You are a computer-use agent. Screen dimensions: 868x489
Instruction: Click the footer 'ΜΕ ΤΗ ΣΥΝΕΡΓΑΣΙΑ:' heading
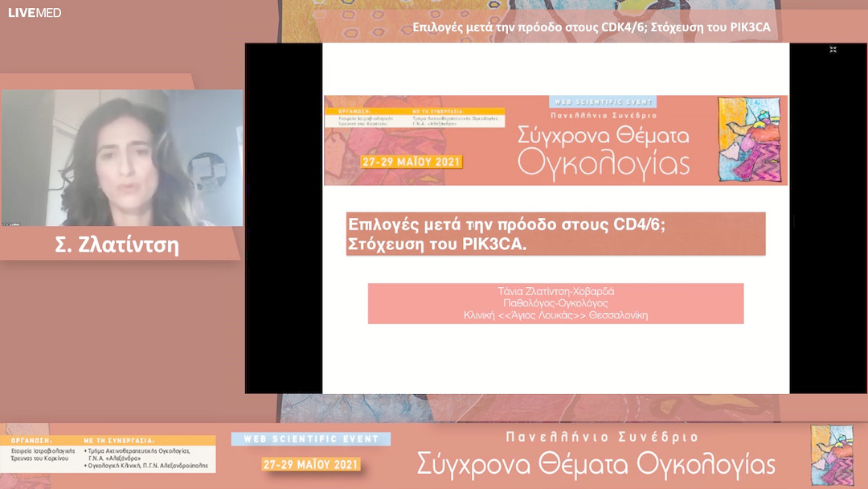pos(119,441)
